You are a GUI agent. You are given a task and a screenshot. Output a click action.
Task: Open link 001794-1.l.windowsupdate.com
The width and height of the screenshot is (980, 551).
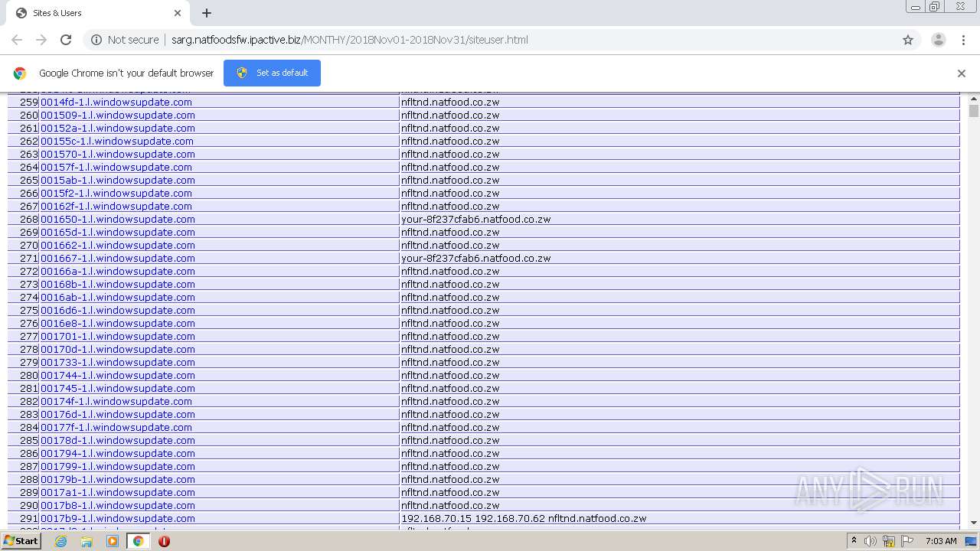118,453
